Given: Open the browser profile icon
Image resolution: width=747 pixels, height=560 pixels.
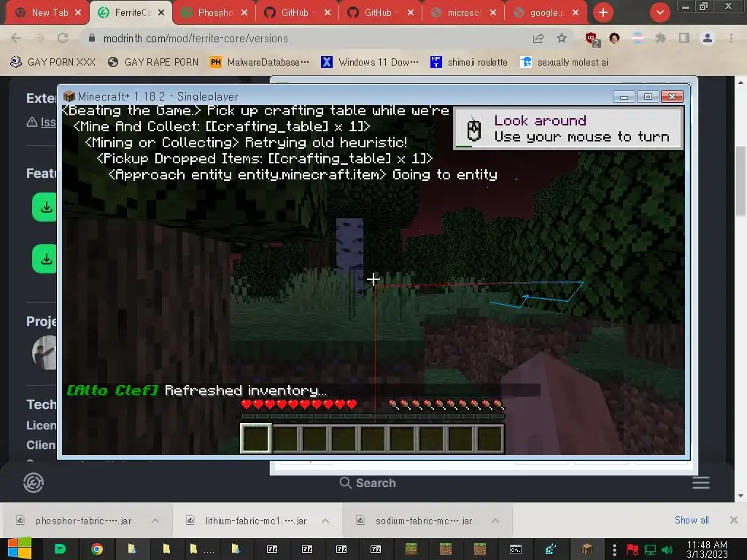Looking at the screenshot, I should (x=708, y=38).
